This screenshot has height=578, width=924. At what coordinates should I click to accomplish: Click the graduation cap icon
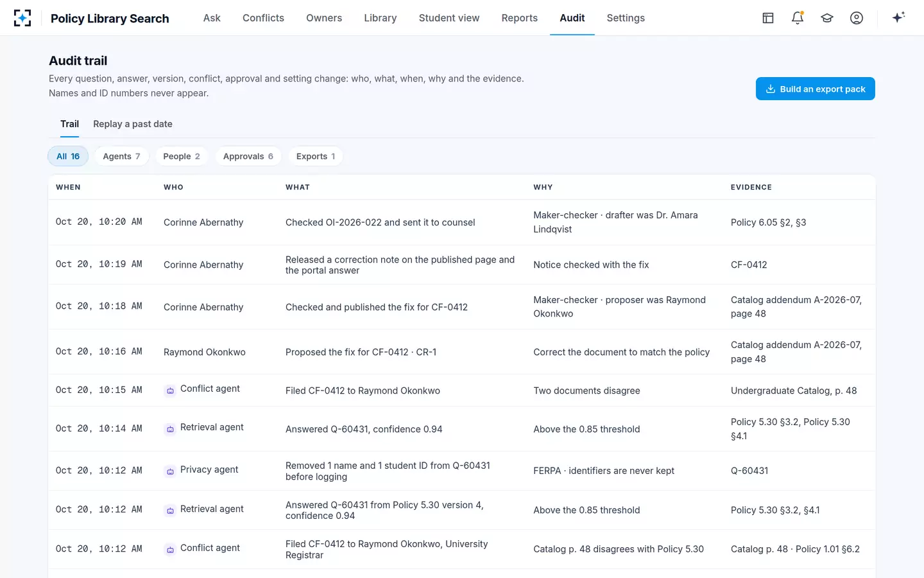(x=827, y=18)
